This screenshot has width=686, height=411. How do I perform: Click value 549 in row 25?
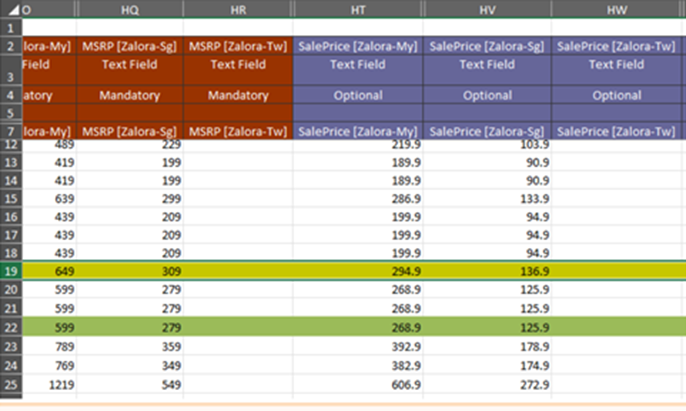171,385
